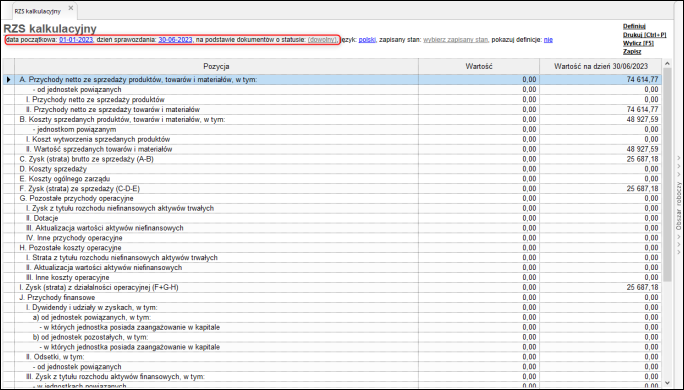Click the Zapisz command

coord(632,51)
